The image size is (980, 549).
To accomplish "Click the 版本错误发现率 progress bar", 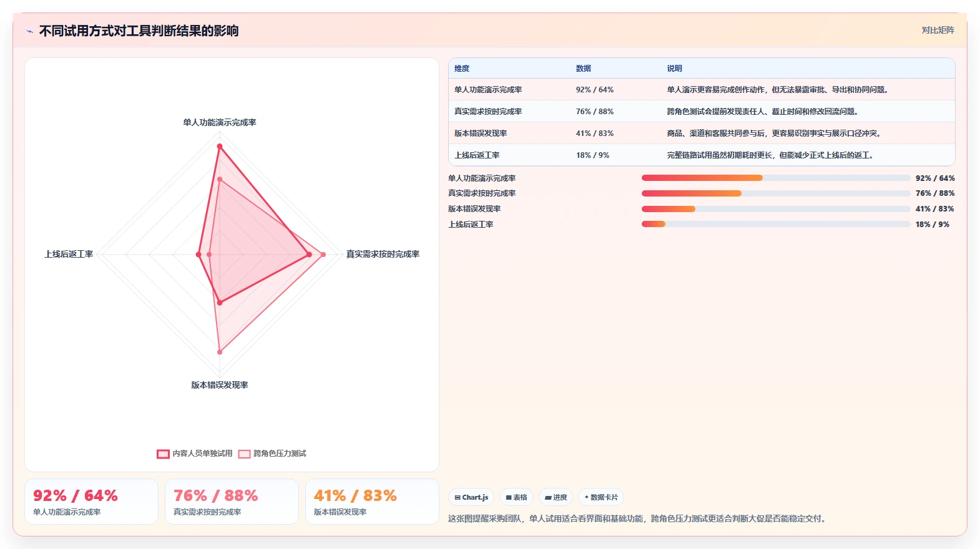I will coord(775,209).
